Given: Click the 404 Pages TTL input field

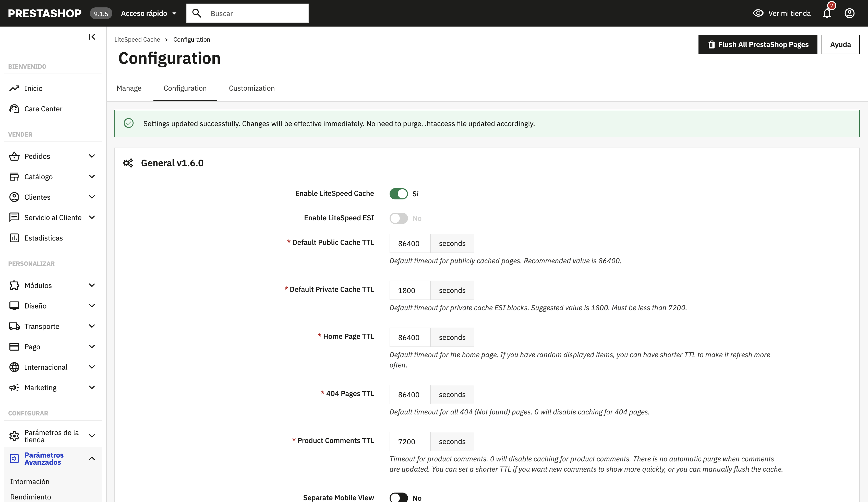Looking at the screenshot, I should point(409,395).
